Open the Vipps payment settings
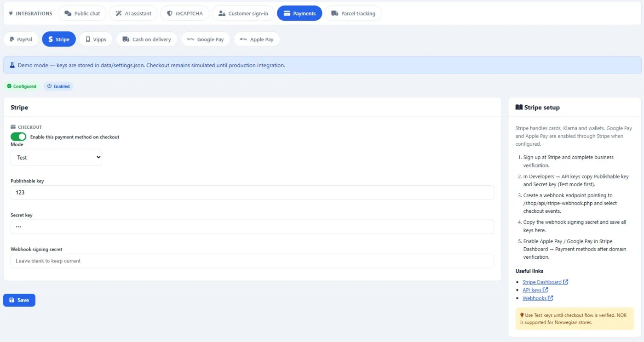 (x=96, y=39)
